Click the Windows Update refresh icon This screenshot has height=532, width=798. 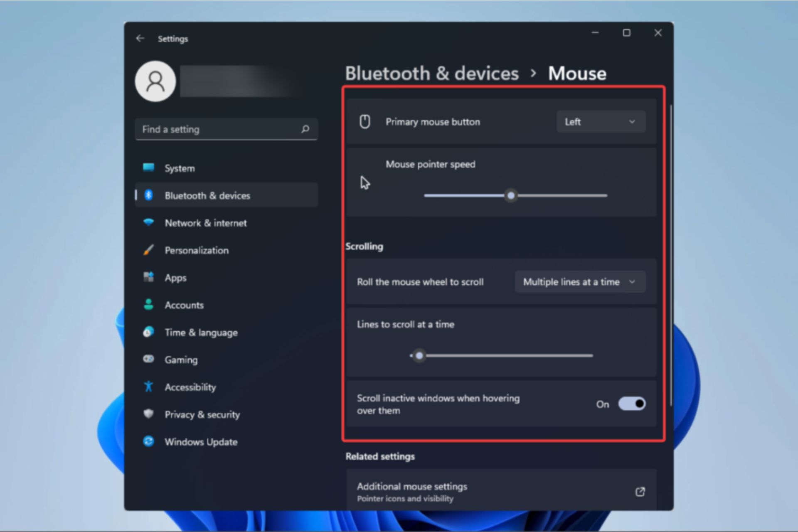click(148, 441)
